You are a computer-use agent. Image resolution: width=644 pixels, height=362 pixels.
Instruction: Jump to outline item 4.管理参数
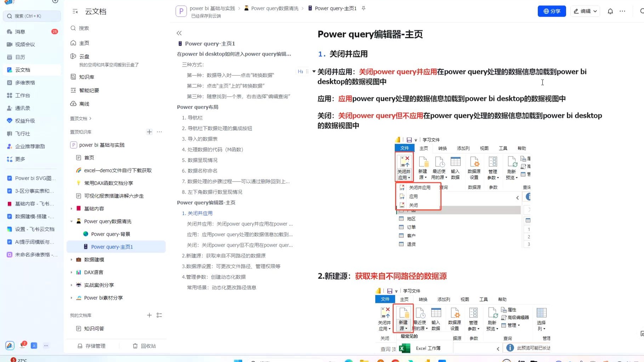pyautogui.click(x=213, y=277)
